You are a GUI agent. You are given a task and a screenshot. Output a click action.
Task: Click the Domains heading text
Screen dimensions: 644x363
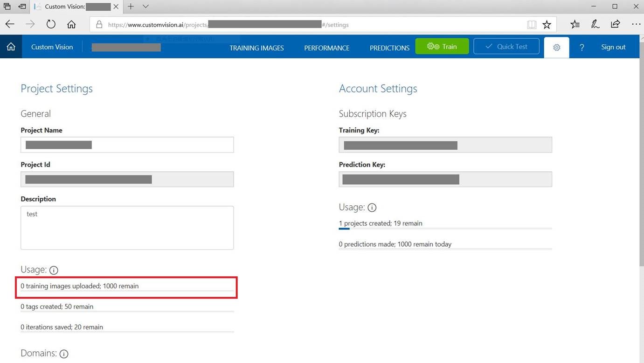(x=39, y=353)
